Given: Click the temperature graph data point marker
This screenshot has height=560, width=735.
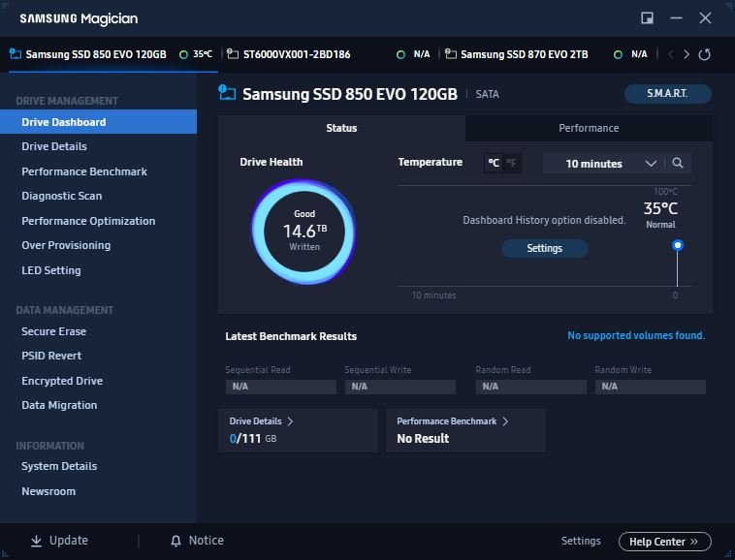Looking at the screenshot, I should tap(678, 245).
